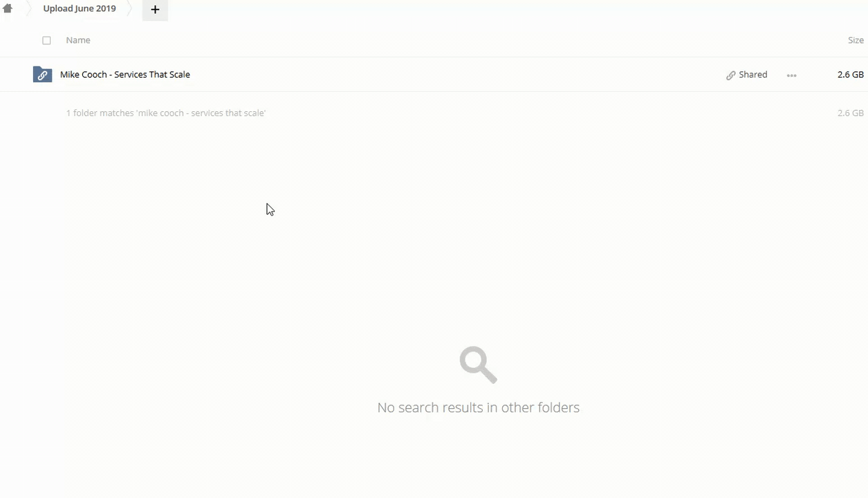Click the chevron after Upload June 2019

point(130,9)
